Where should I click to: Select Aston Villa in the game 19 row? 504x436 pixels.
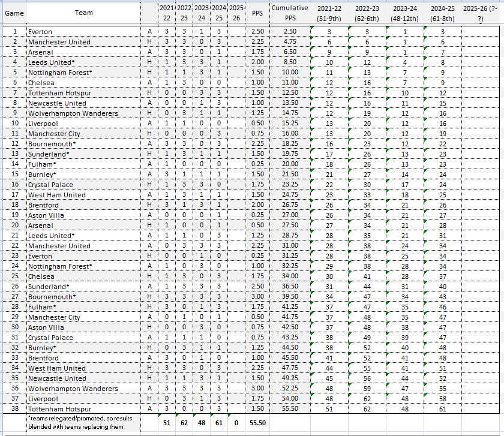pyautogui.click(x=46, y=215)
